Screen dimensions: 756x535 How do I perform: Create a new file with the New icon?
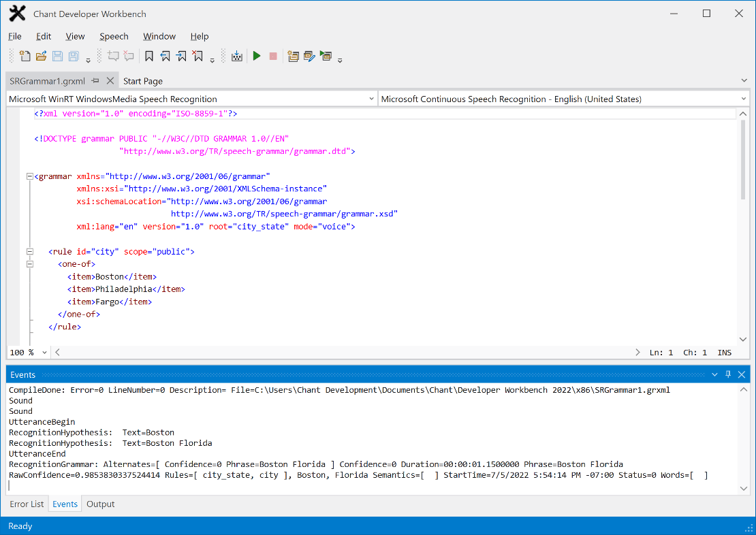[x=25, y=56]
